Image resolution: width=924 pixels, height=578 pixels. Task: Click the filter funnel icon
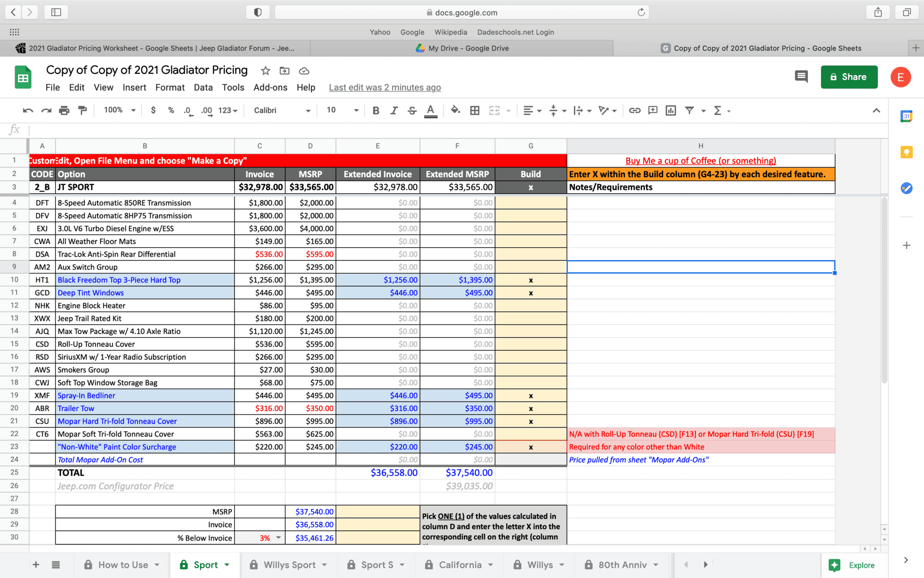click(690, 110)
